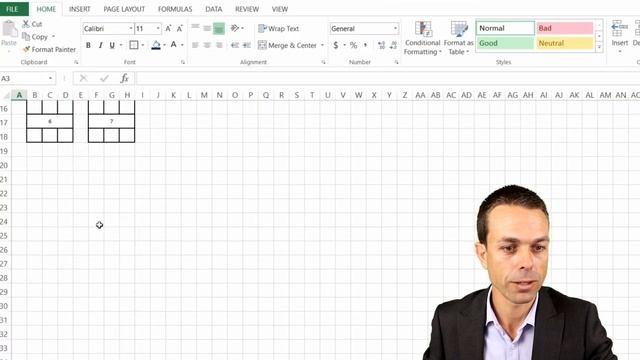The image size is (640, 360).
Task: Apply the font color A
Action: pyautogui.click(x=173, y=45)
